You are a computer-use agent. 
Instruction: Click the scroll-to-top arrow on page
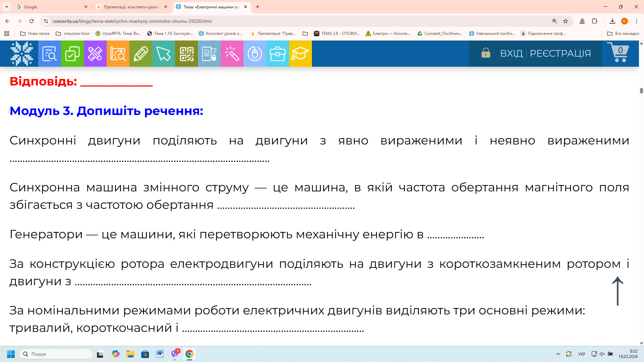tap(618, 291)
